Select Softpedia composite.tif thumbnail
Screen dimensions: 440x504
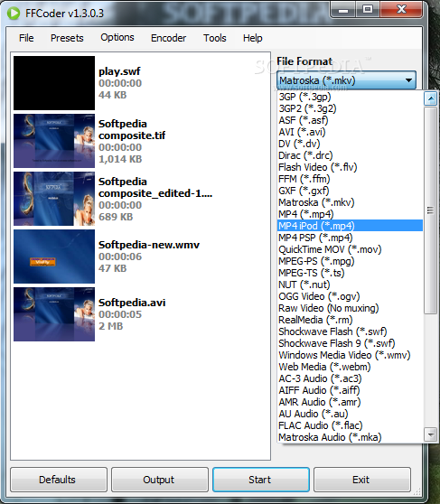pos(54,141)
